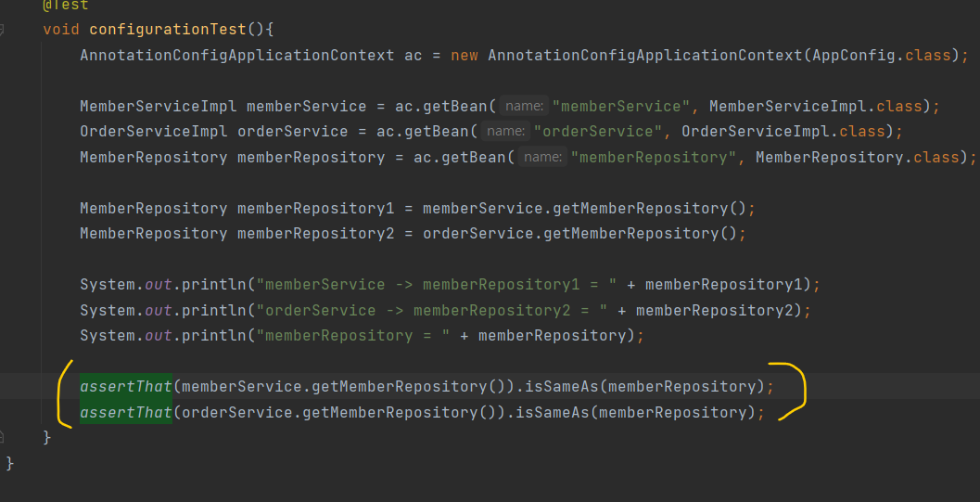980x502 pixels.
Task: Click assertThat on the orderService assertion line
Action: coord(125,412)
